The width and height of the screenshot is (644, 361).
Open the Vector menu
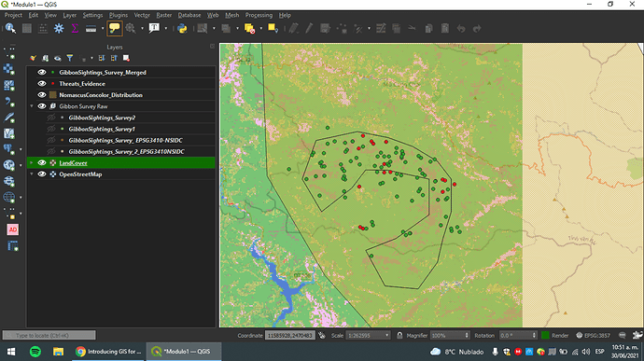click(142, 15)
